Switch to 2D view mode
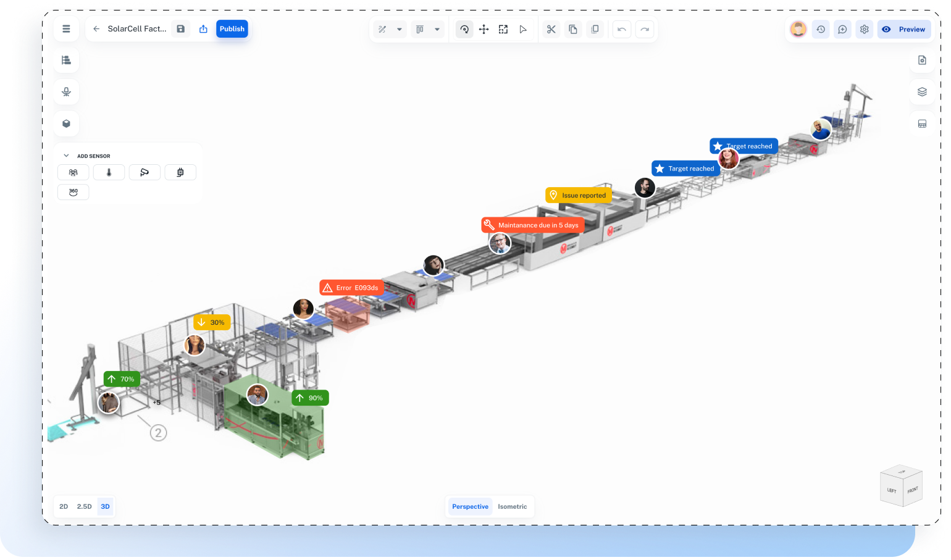The image size is (951, 560). (64, 506)
